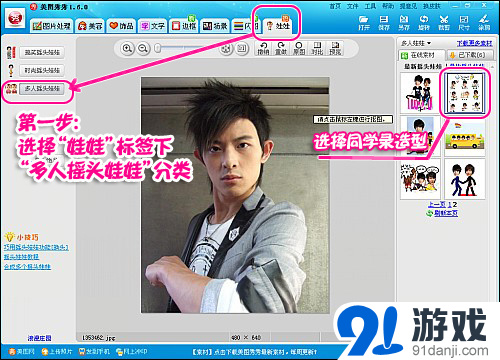Click the 提意见 feedback menu item
Screen dimensions: 500x360
point(408,6)
